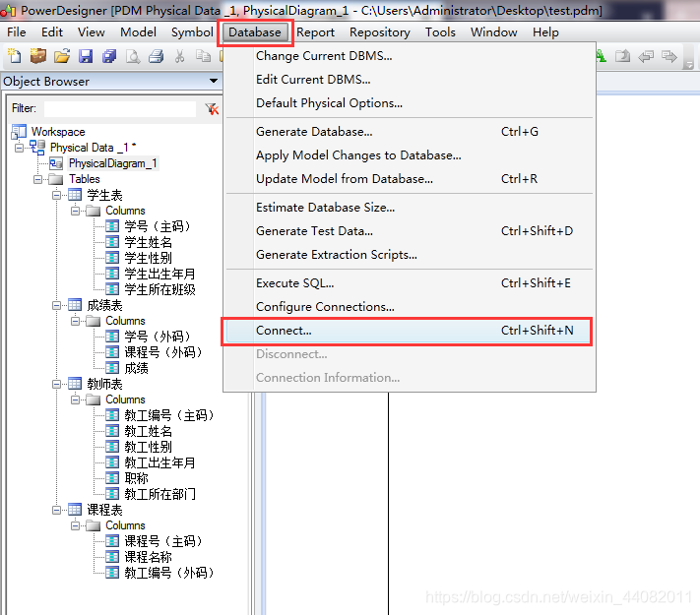Click the back-arrow window toolbar icon
The image size is (700, 615).
[646, 56]
